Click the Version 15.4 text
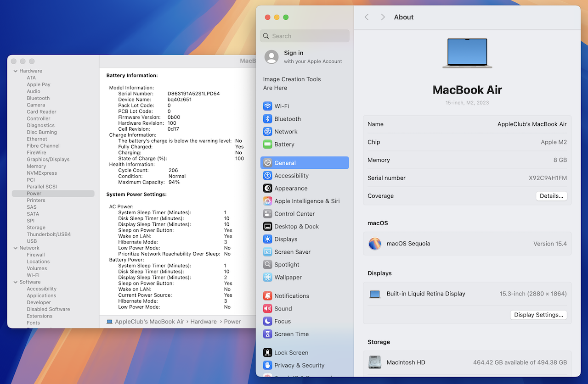588x384 pixels. click(550, 244)
